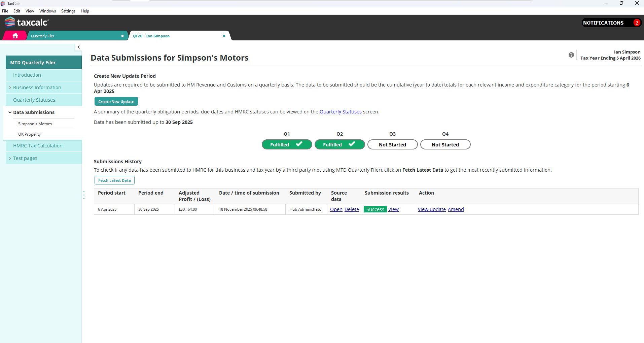Follow the Quarterly Statuses hyperlink in text
Viewport: 644px width, 343px height.
tap(340, 112)
